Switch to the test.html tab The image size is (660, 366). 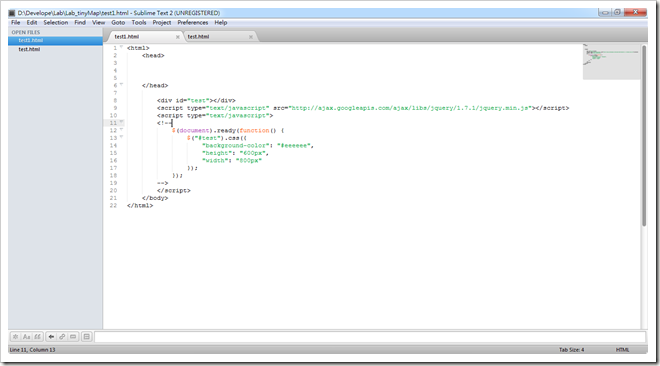(x=198, y=37)
